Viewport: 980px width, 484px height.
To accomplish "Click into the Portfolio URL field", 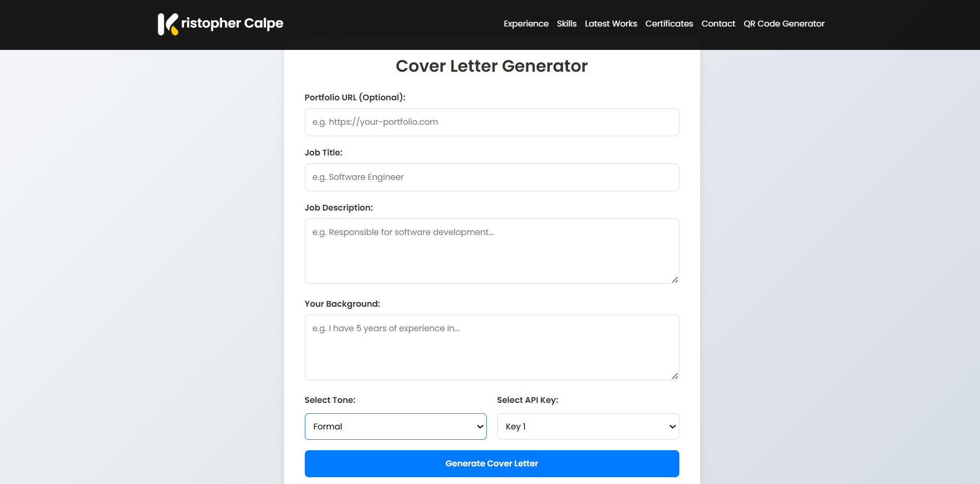I will click(492, 122).
